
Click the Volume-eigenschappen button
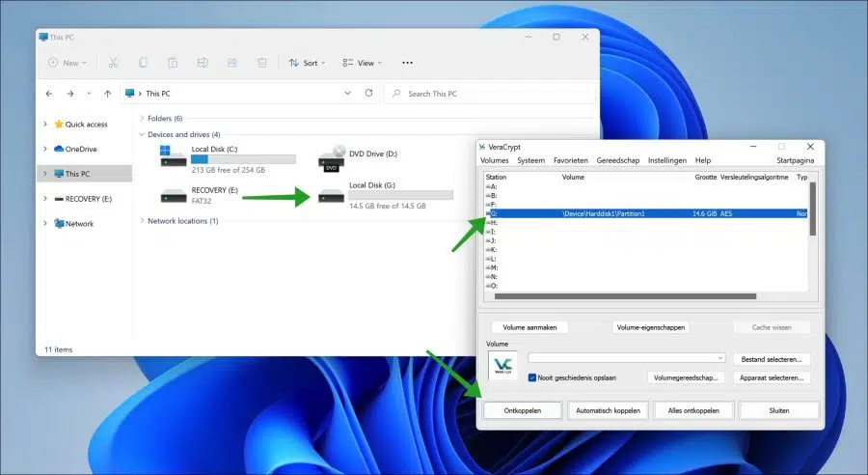click(650, 327)
